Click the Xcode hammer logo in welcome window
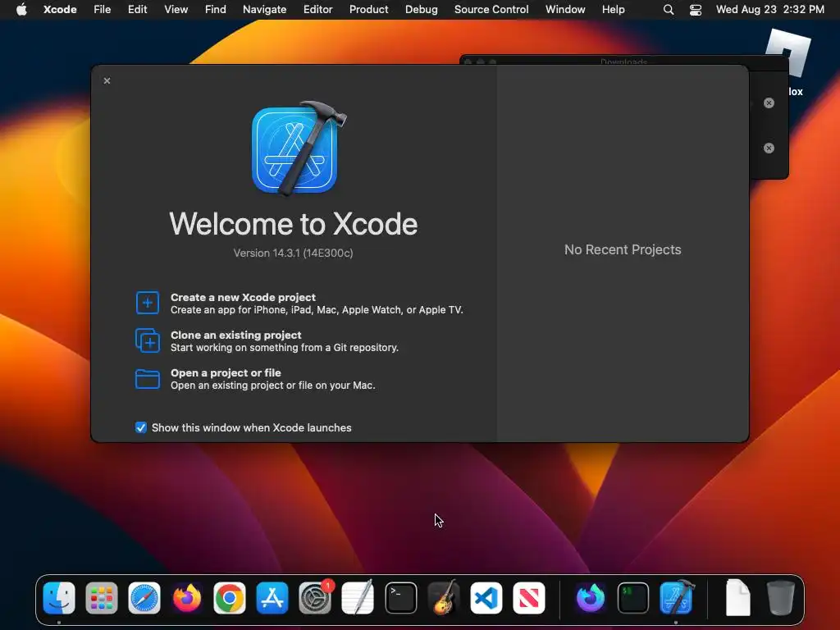Viewport: 840px width, 630px height. (299, 149)
